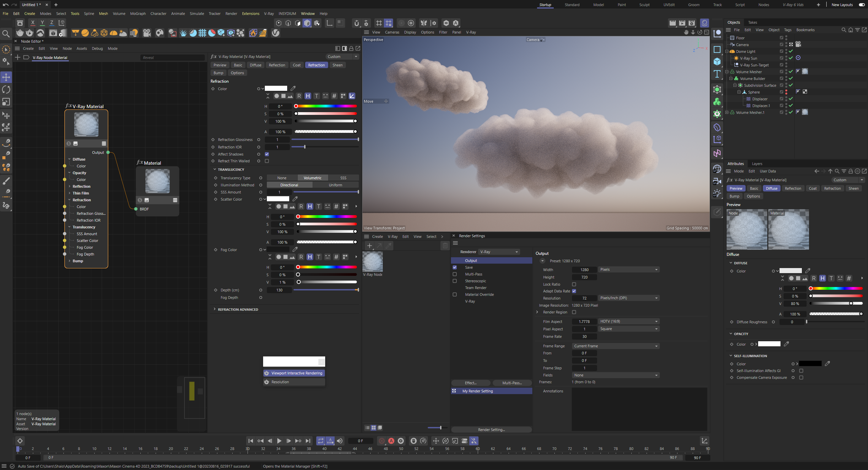Click the blue cube primitive icon beside viewport
Screen dimensions: 868x470
(x=717, y=61)
